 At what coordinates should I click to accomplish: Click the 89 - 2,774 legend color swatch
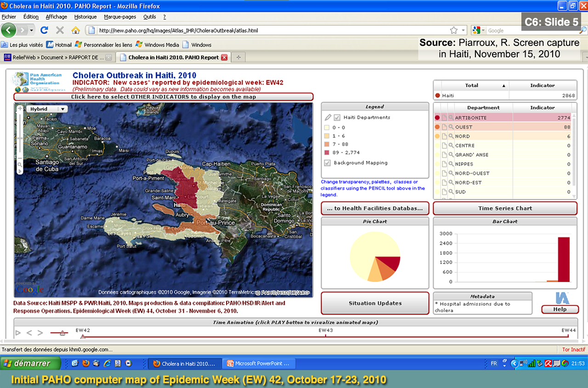[x=327, y=152]
